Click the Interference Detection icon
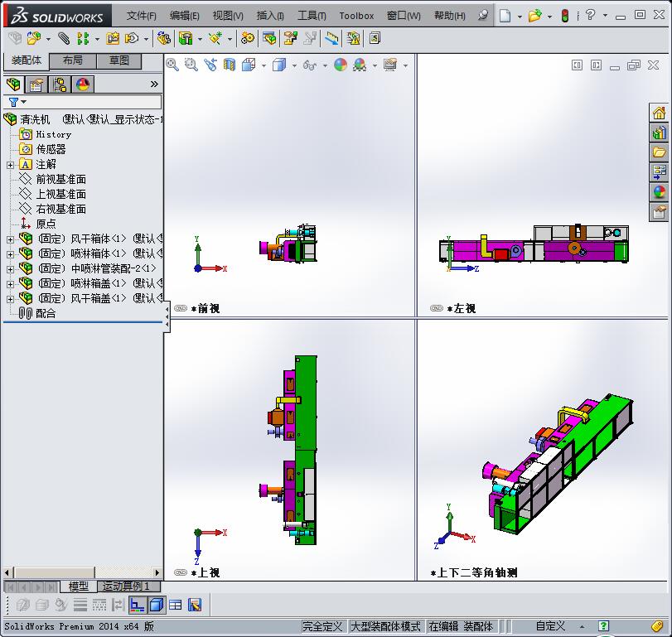Screen dimensions: 672x637 331,39
